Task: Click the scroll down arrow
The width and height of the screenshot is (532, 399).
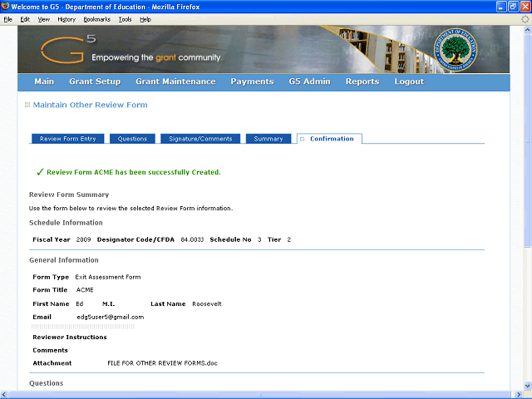Action: 528,386
